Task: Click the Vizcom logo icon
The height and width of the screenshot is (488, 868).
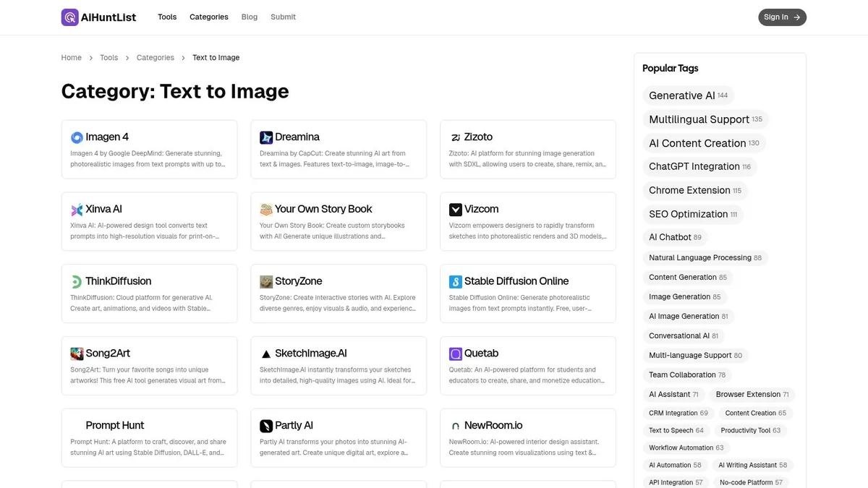Action: click(456, 210)
